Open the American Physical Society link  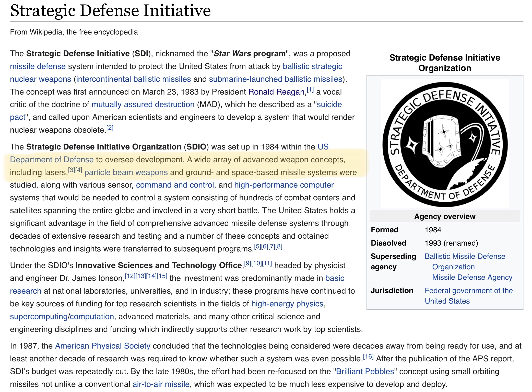coord(103,346)
